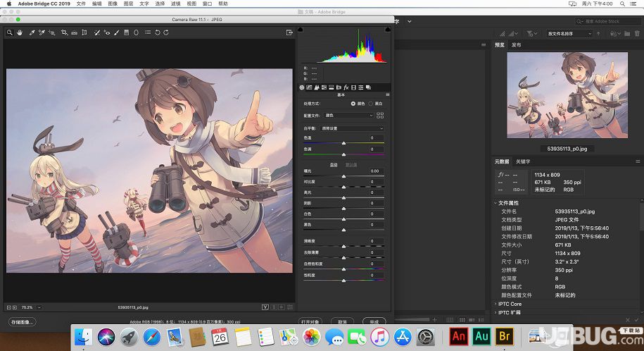
Task: Open the HSL Adjustments panel icon
Action: [x=324, y=87]
